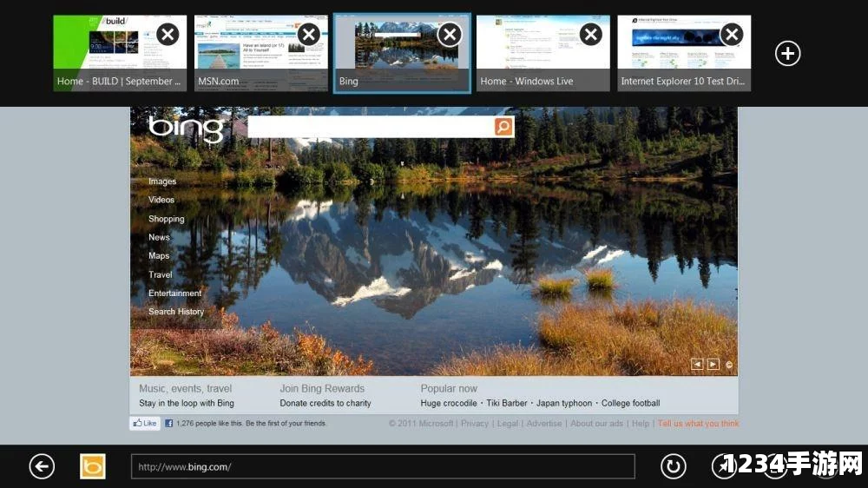Switch to the MSN.com tab
The width and height of the screenshot is (868, 488).
[260, 53]
